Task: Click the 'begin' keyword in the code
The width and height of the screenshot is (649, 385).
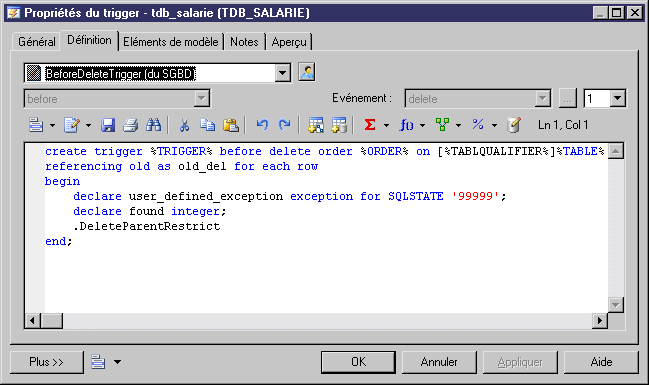Action: (62, 181)
